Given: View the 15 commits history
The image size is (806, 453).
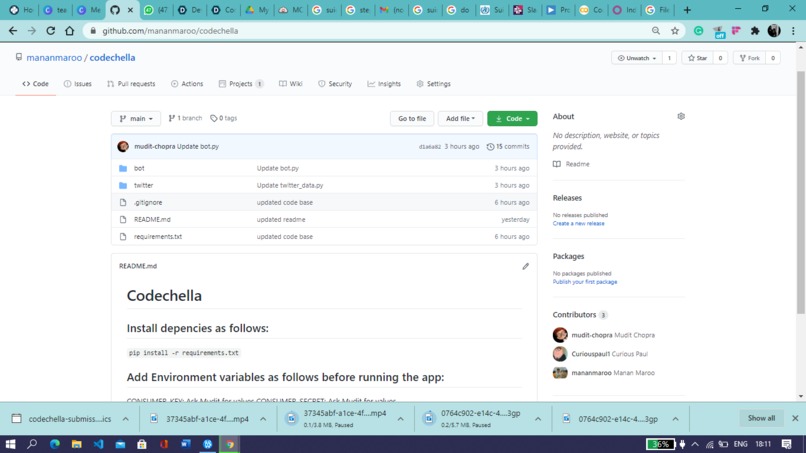Looking at the screenshot, I should 508,147.
